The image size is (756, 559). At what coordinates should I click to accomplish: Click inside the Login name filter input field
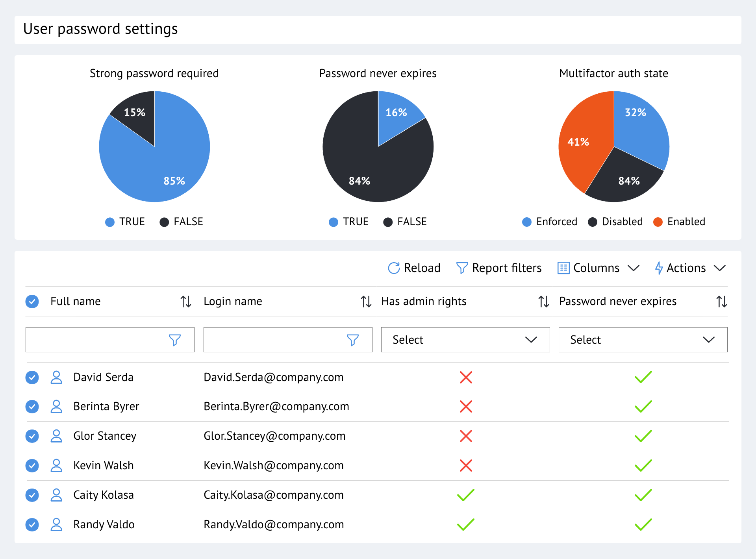click(x=276, y=339)
